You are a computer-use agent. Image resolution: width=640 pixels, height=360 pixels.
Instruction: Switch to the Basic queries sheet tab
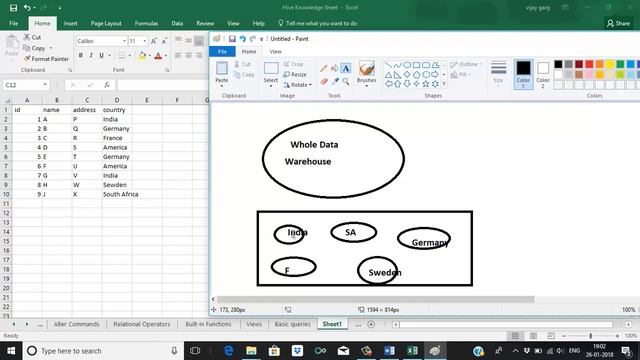pos(292,324)
